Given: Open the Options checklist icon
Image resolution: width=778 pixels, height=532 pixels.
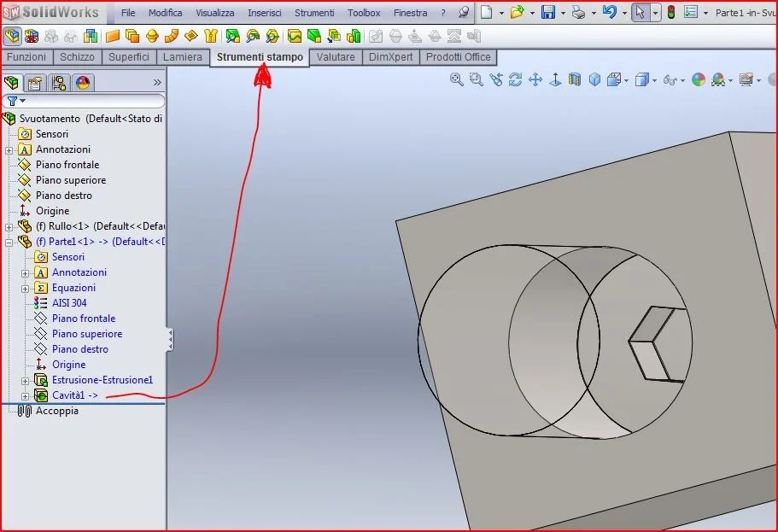Looking at the screenshot, I should tap(691, 13).
